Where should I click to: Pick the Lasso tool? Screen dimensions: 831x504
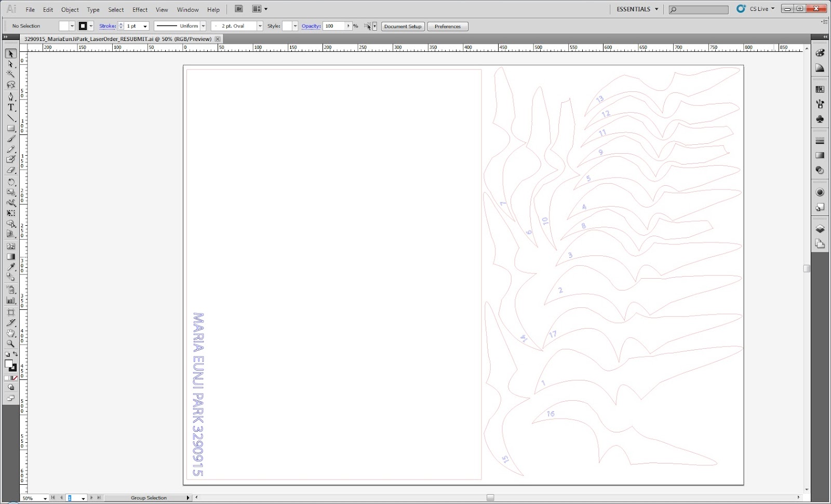pyautogui.click(x=10, y=85)
